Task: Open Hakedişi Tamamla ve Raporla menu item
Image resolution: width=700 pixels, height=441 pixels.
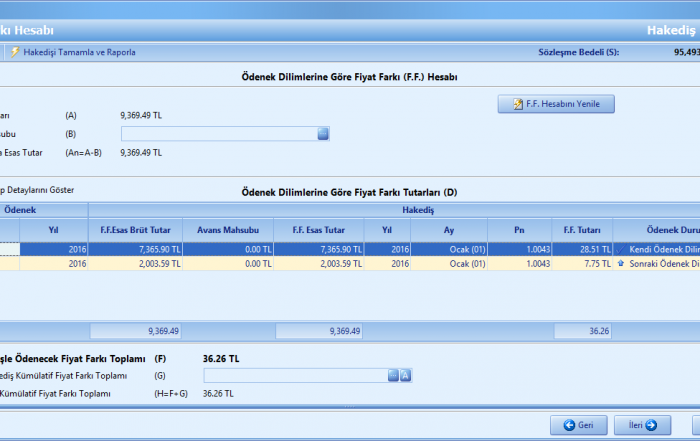Action: (79, 52)
